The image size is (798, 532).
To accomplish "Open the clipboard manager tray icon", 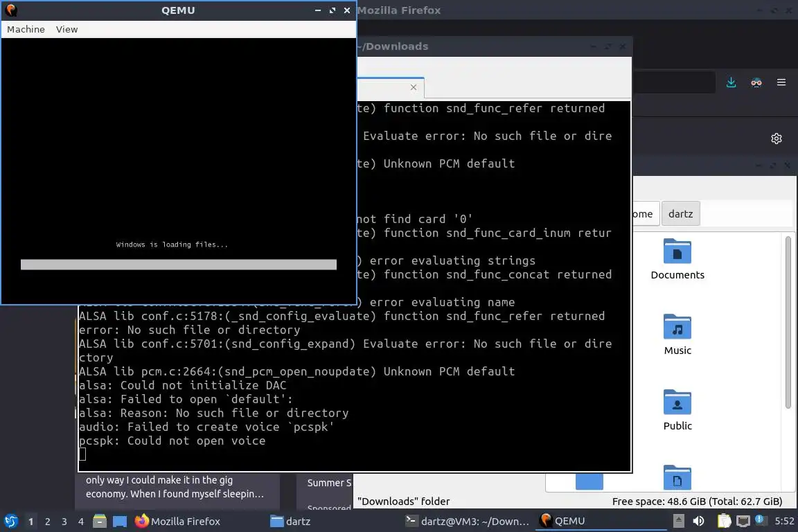I will tap(724, 521).
